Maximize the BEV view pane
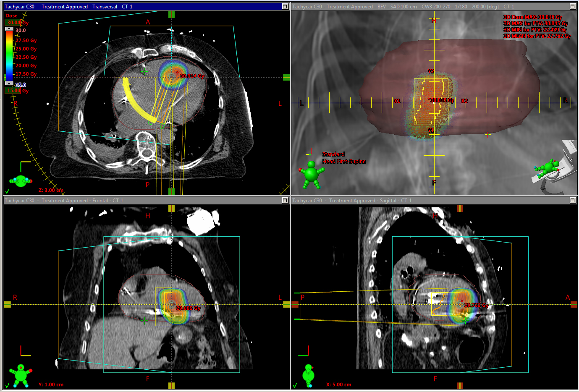Viewport: 579px width, 392px height. point(573,6)
